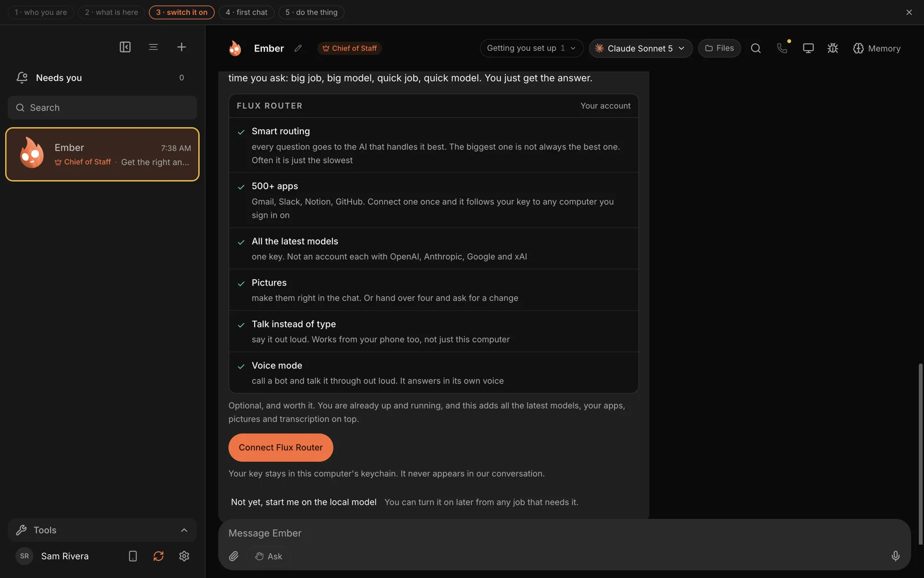
Task: Toggle microphone dictation in message box
Action: (895, 556)
